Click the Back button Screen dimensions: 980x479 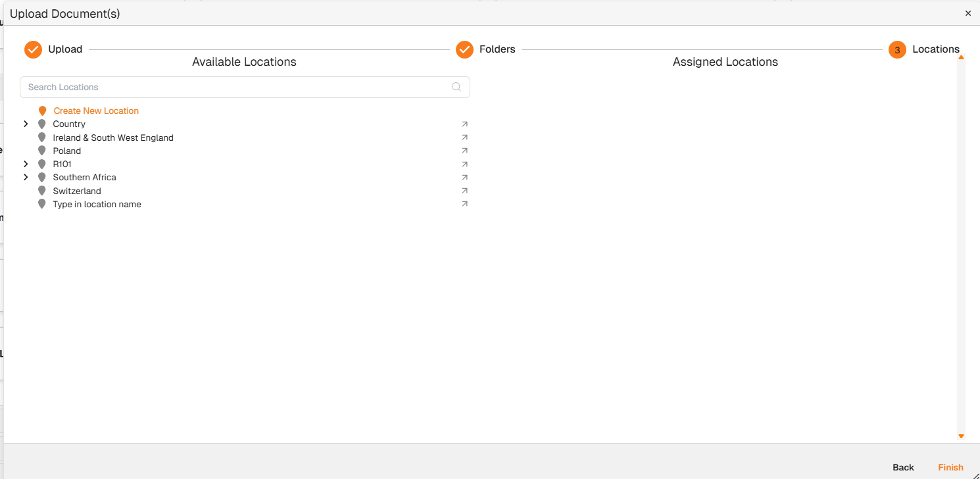(903, 467)
